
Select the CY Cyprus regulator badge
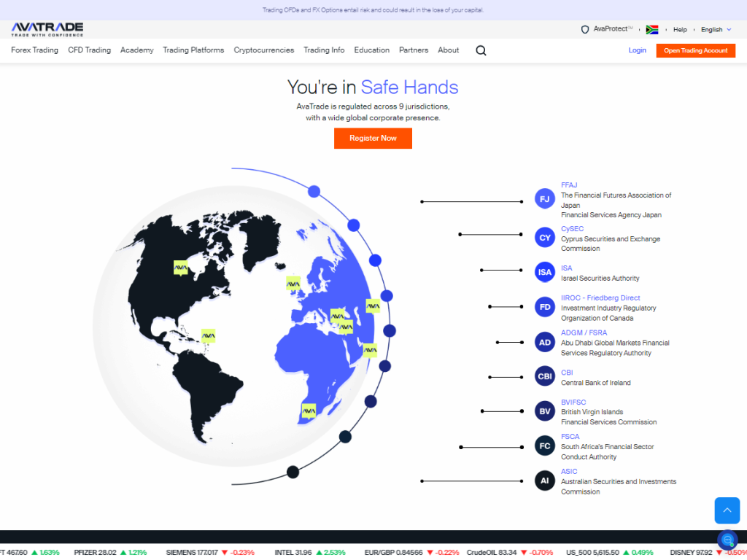pyautogui.click(x=545, y=238)
